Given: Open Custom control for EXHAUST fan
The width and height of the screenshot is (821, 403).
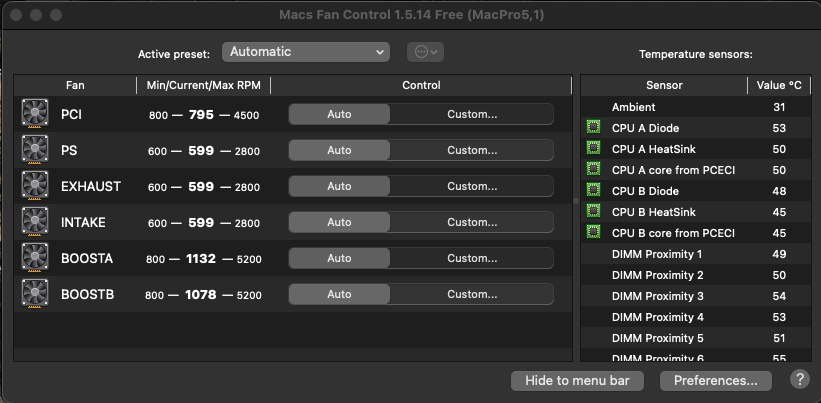Looking at the screenshot, I should point(472,186).
